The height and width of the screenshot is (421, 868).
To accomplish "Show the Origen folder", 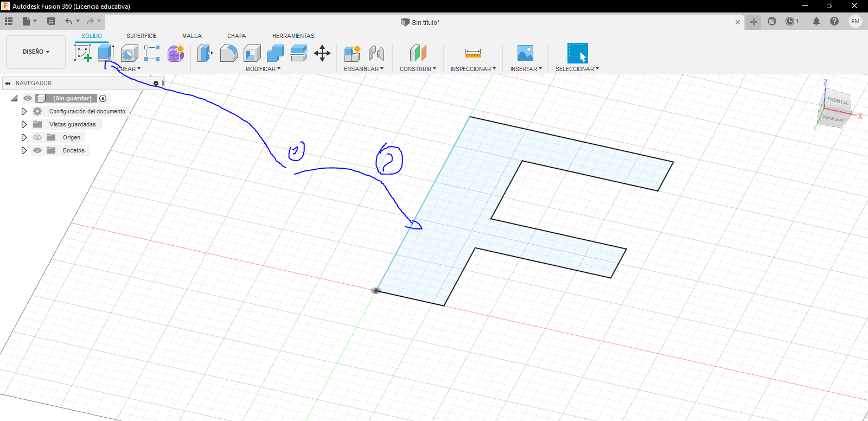I will [x=37, y=137].
